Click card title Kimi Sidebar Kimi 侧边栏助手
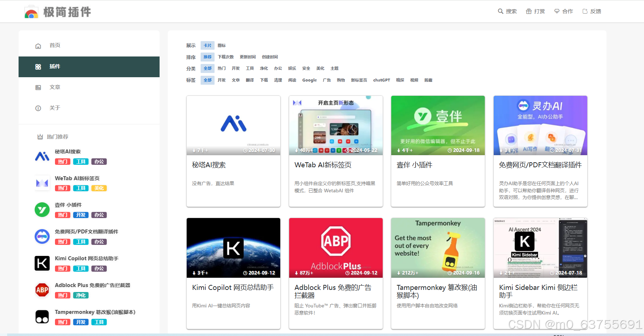 coord(538,291)
